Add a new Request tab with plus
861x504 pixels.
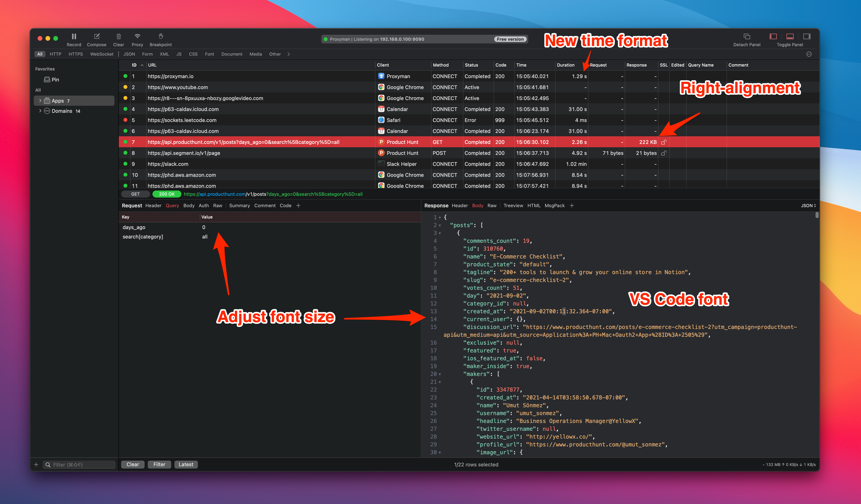pyautogui.click(x=298, y=206)
